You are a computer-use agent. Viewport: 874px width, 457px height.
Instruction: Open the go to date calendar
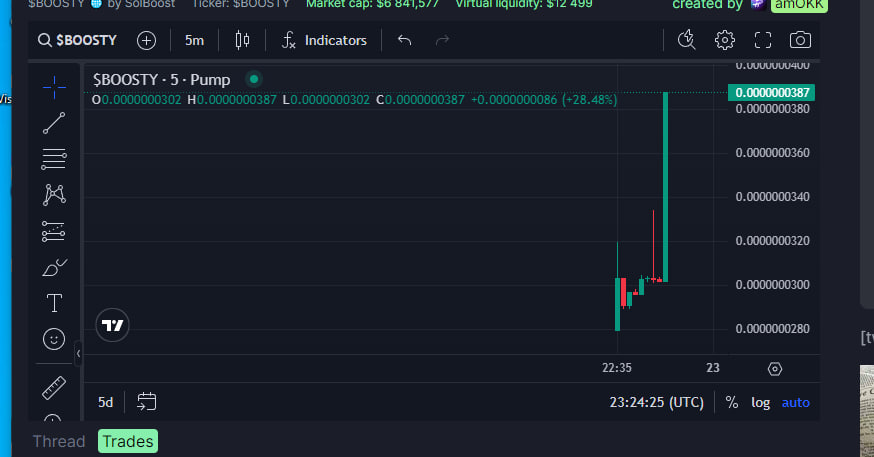[147, 402]
